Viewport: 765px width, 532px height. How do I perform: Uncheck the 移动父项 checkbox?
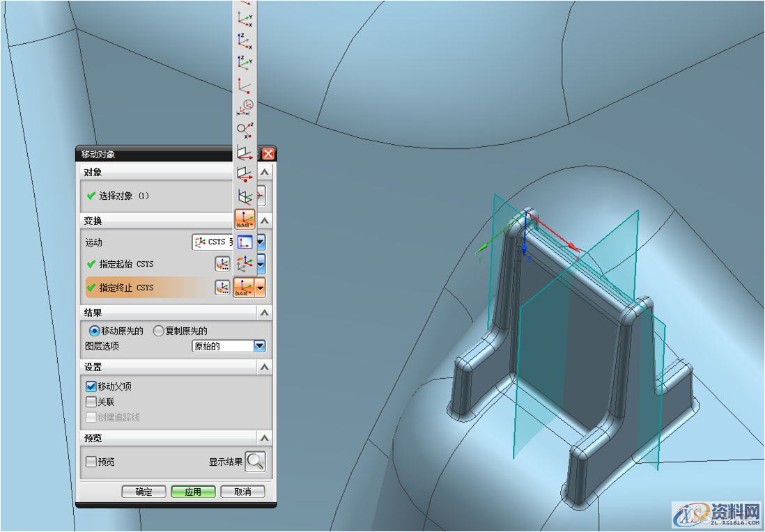[x=91, y=386]
